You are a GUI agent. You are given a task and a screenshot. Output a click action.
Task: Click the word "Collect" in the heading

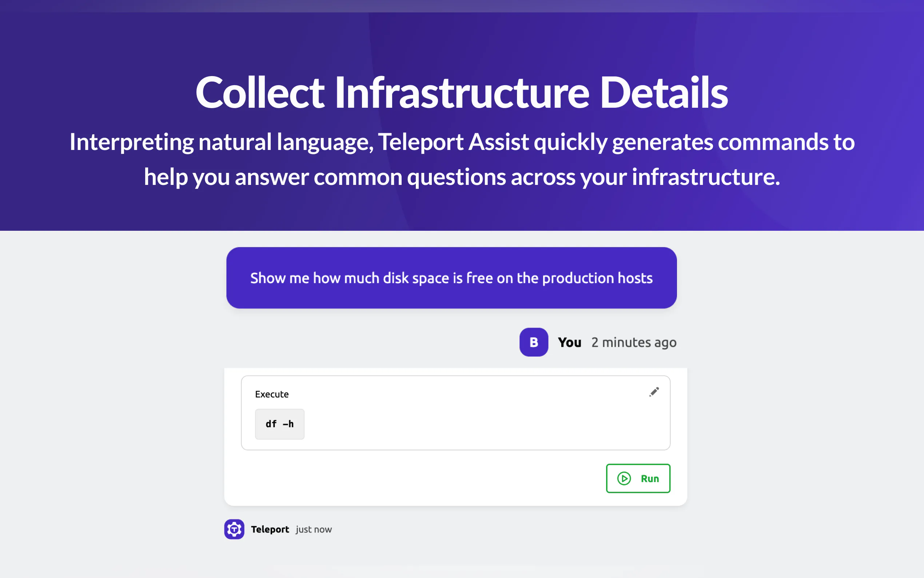click(x=260, y=92)
